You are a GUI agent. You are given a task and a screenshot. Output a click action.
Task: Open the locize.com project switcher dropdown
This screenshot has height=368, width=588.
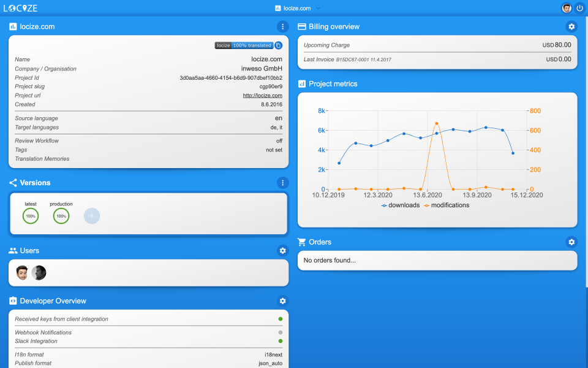pos(298,8)
